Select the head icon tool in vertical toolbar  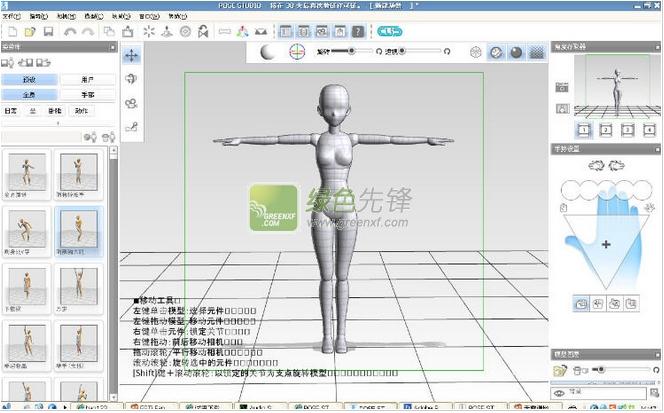click(x=131, y=79)
